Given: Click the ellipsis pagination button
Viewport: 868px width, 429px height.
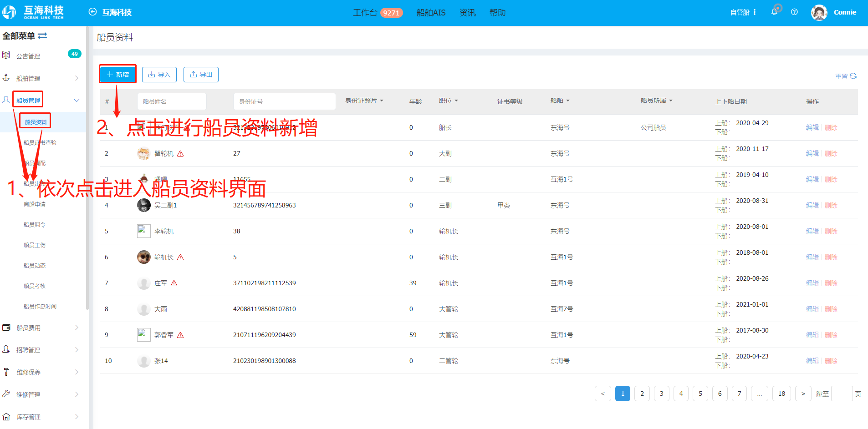Looking at the screenshot, I should pos(759,394).
